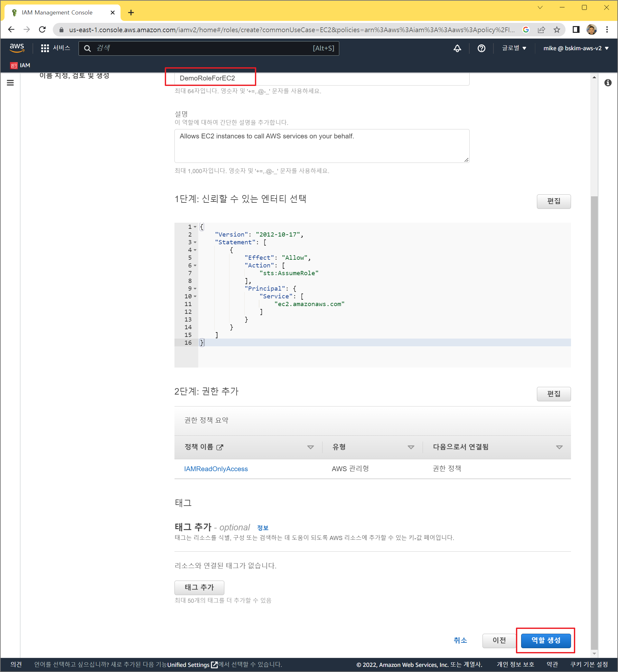Click the 태그 추가 button
The width and height of the screenshot is (618, 672).
coord(199,587)
